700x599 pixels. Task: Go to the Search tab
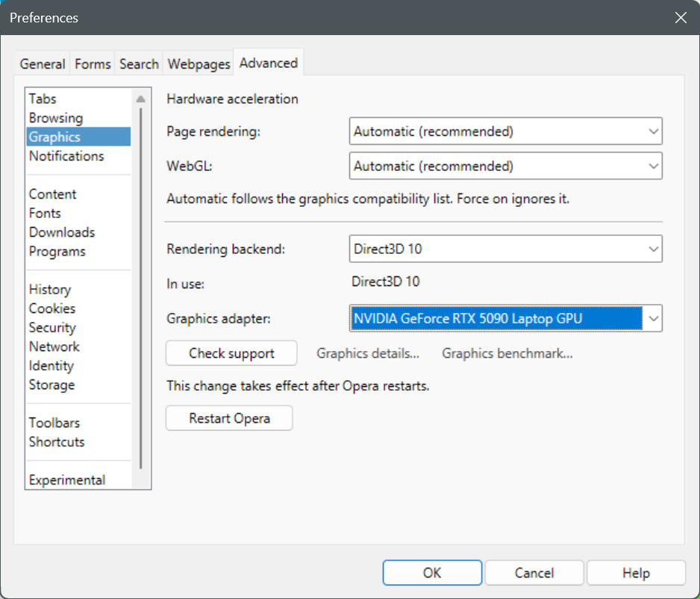[139, 64]
